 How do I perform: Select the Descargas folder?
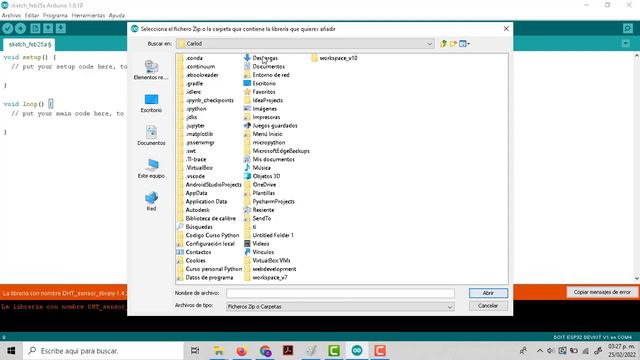[x=261, y=58]
